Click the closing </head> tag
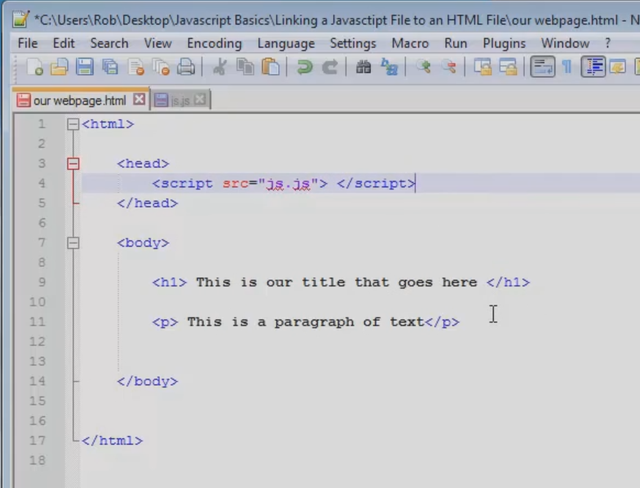The height and width of the screenshot is (488, 640). tap(147, 203)
